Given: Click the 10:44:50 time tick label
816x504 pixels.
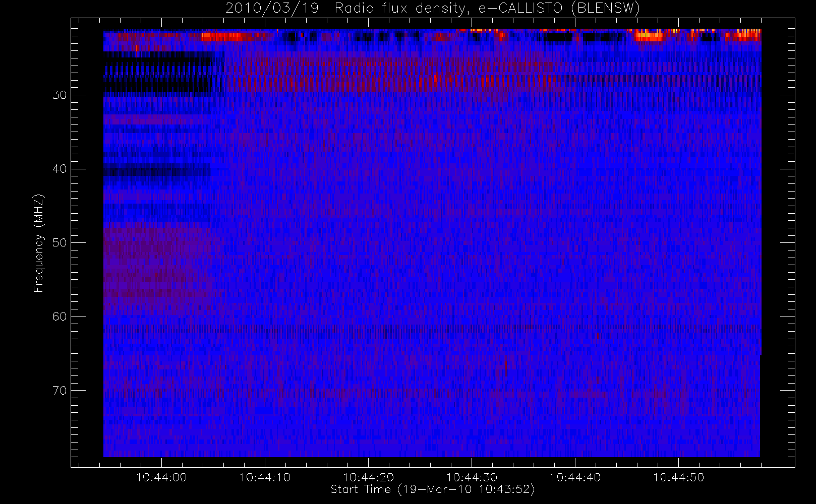Looking at the screenshot, I should point(678,477).
